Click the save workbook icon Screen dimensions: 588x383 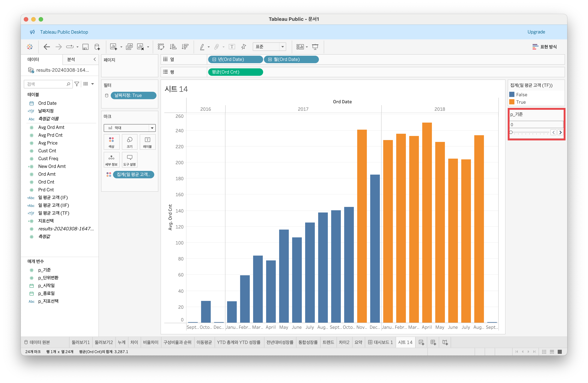tap(85, 47)
